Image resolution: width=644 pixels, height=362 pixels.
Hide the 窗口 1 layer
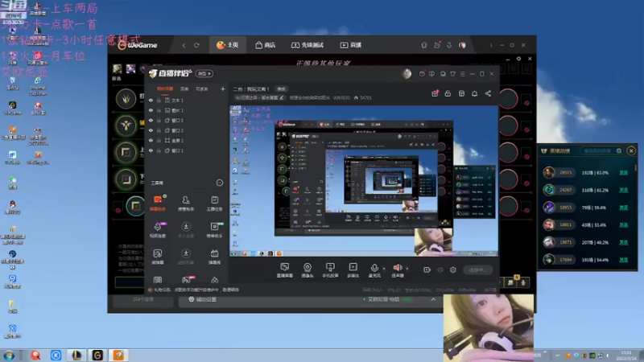[151, 150]
